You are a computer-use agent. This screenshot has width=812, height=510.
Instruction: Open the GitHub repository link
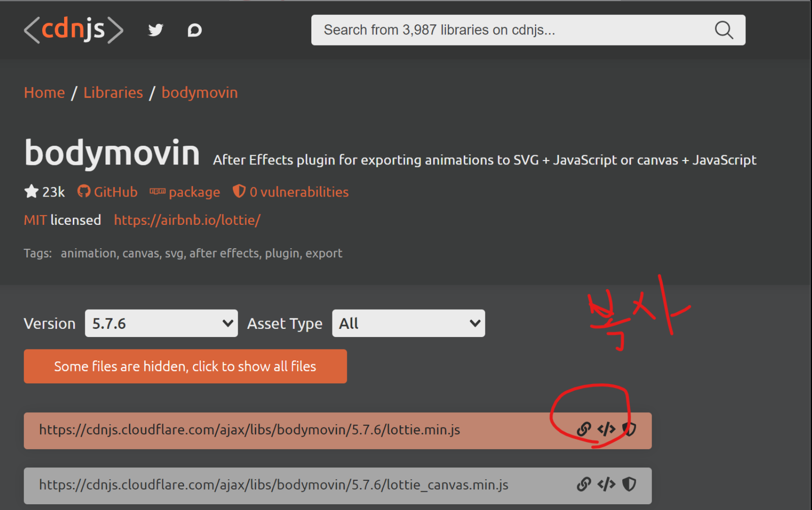(x=115, y=192)
